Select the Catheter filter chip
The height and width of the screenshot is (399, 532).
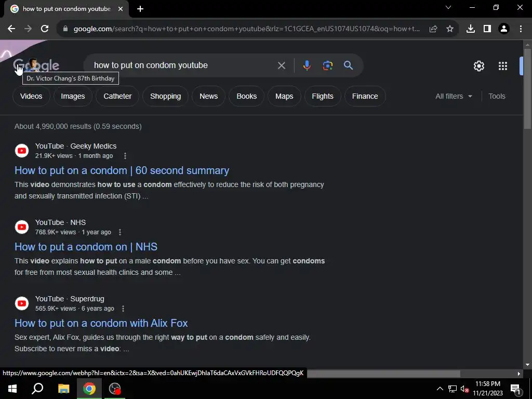click(117, 96)
